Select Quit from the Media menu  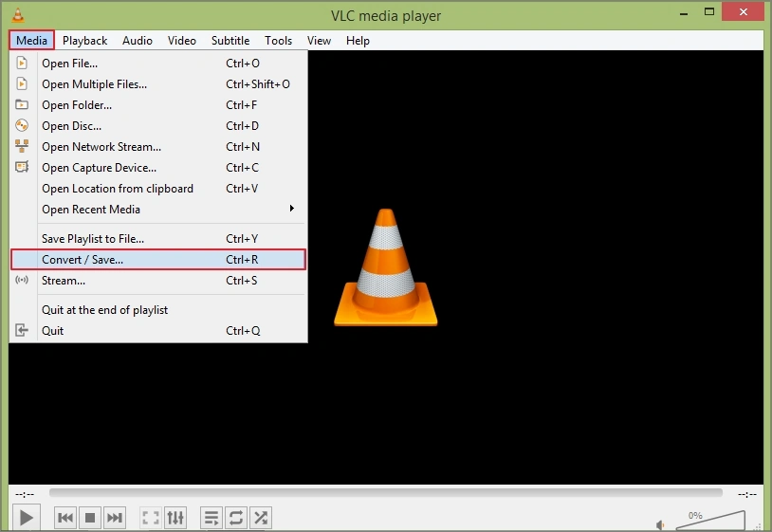pos(158,331)
